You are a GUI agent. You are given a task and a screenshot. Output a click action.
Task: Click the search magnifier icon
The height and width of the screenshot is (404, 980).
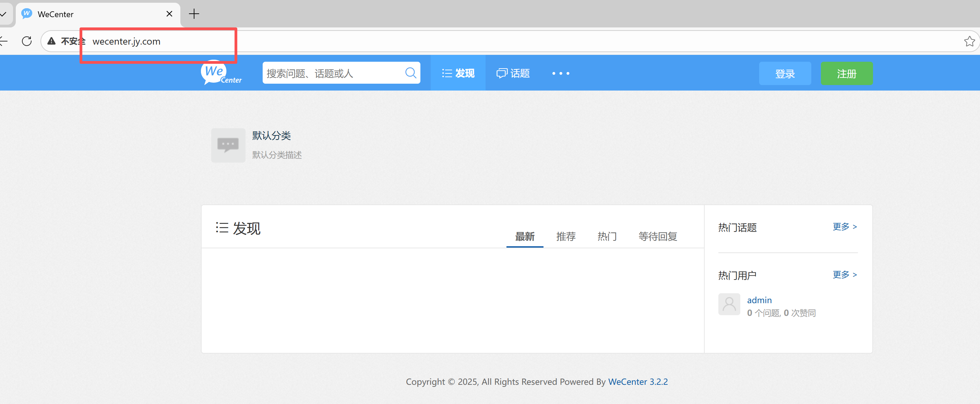point(410,73)
